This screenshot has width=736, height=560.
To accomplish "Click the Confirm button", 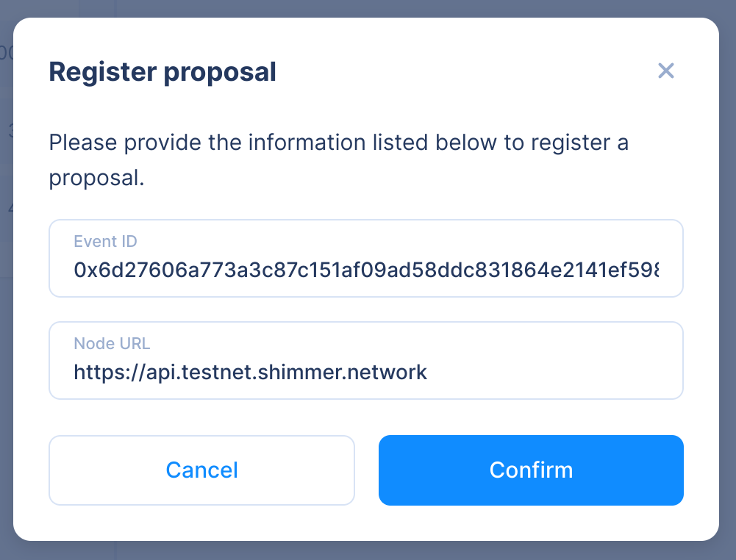I will tap(531, 470).
